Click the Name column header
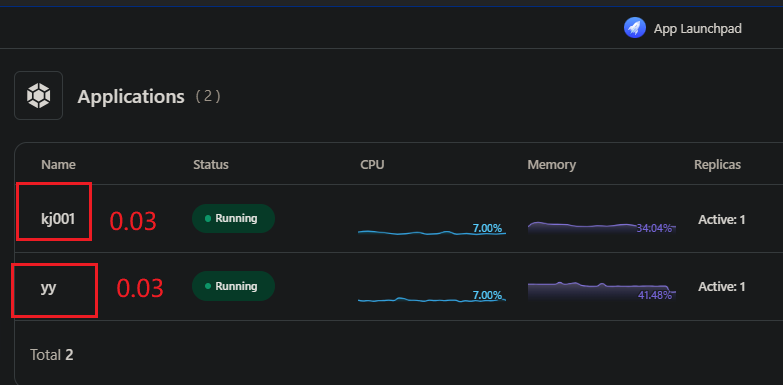783x385 pixels. pos(58,164)
